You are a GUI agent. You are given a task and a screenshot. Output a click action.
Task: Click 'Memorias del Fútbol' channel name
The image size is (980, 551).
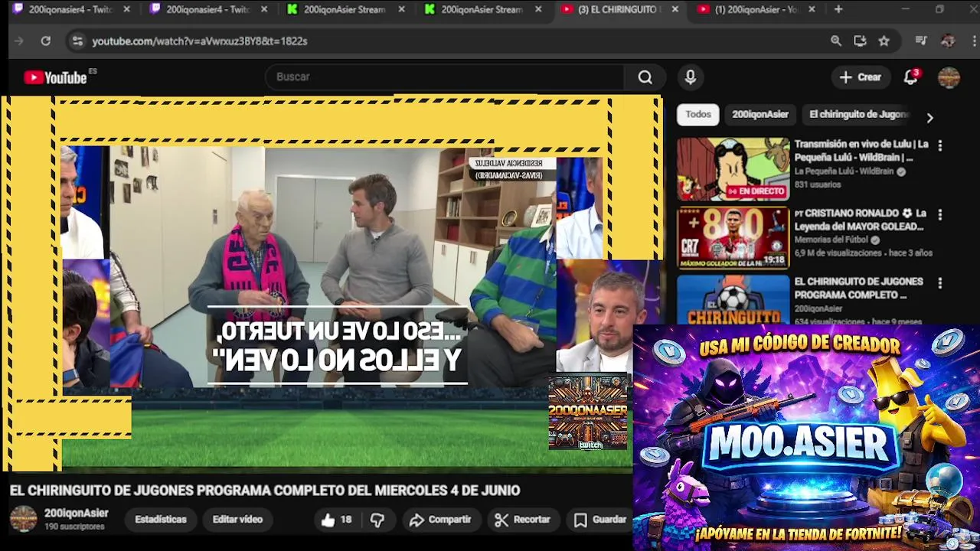tap(830, 240)
